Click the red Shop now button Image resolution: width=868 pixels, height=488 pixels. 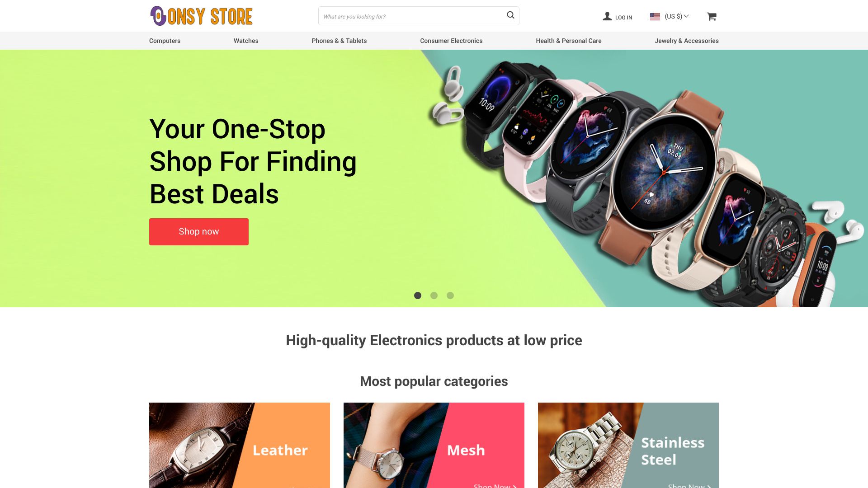[x=199, y=232]
